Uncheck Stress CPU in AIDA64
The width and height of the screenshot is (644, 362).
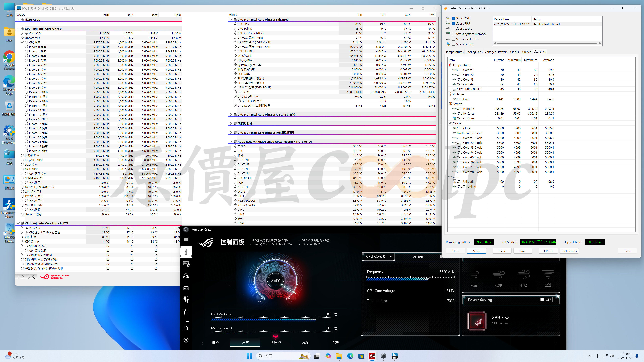tap(453, 18)
